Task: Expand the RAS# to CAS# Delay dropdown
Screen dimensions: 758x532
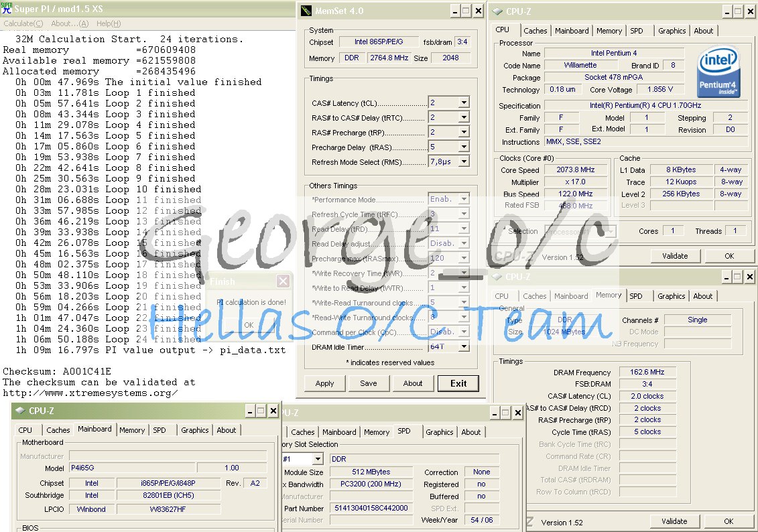Action: tap(464, 117)
